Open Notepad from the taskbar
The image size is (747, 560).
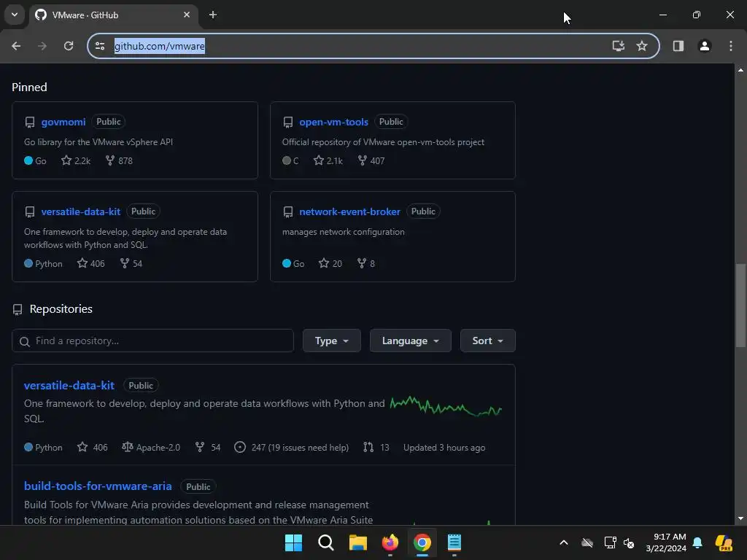pyautogui.click(x=454, y=542)
